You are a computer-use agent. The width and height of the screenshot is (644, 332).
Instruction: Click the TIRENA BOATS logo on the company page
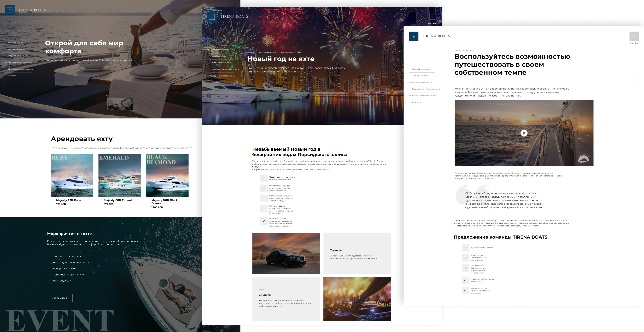point(436,36)
